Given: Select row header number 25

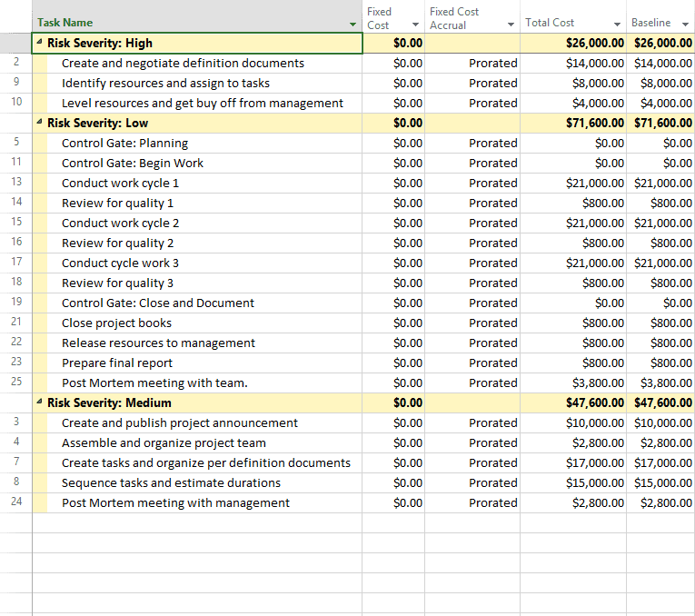Looking at the screenshot, I should (16, 381).
